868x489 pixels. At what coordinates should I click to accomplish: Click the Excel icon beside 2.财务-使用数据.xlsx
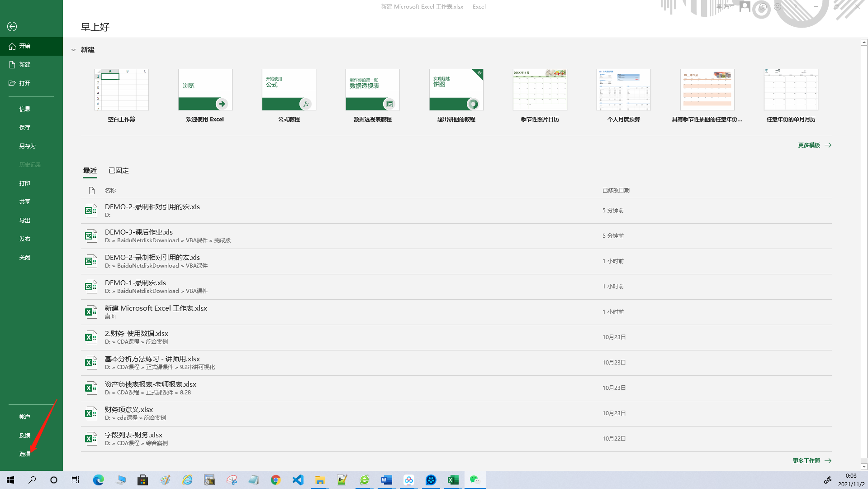point(91,338)
